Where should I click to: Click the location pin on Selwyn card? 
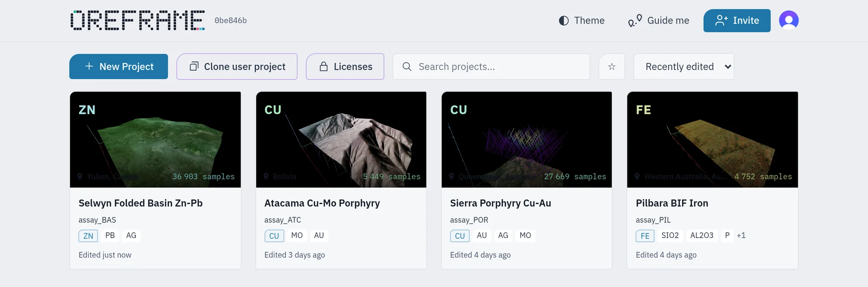[x=80, y=176]
